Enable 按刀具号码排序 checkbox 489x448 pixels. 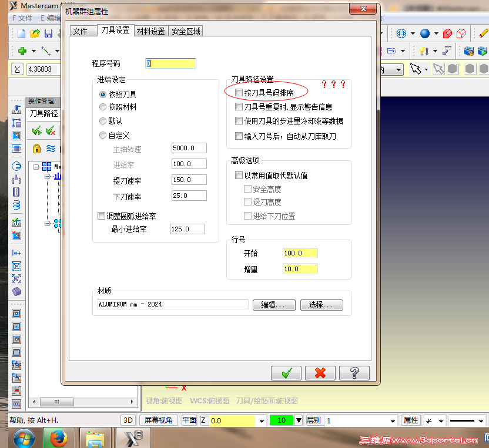(x=239, y=93)
